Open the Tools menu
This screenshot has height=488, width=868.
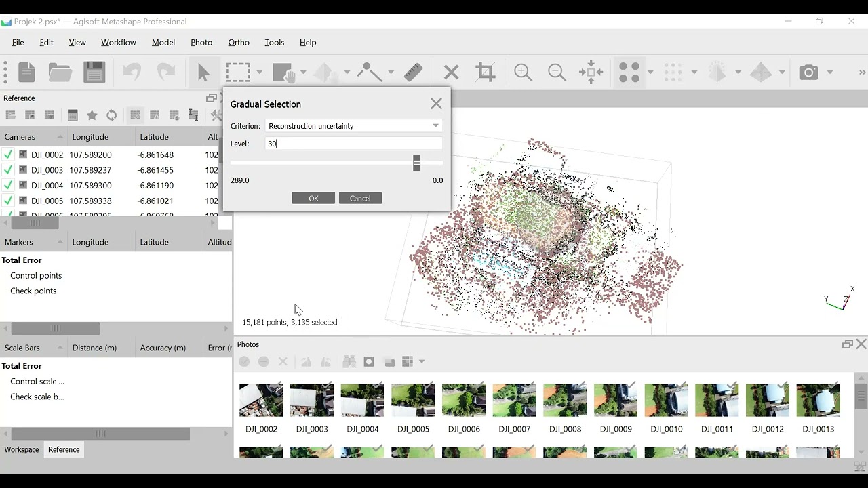coord(275,42)
